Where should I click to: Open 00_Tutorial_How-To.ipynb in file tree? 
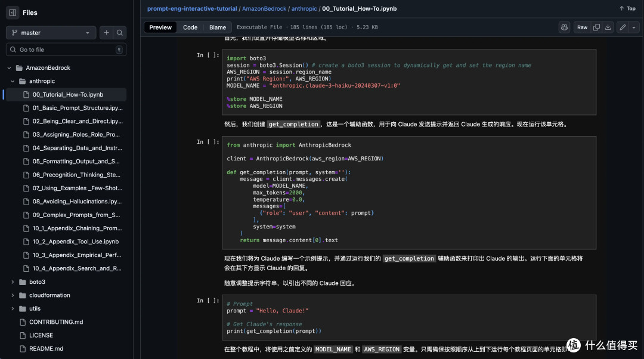68,94
